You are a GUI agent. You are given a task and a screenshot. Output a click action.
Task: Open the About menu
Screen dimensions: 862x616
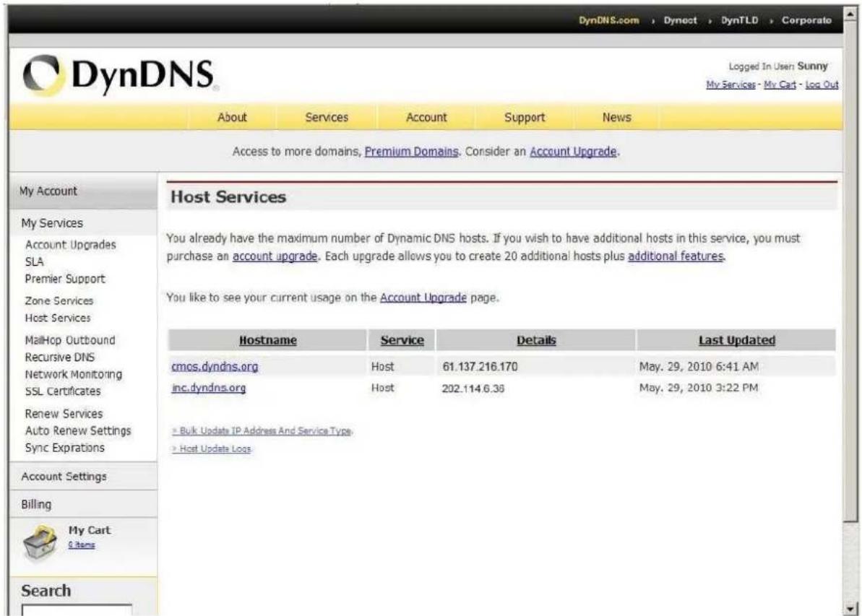pyautogui.click(x=232, y=117)
